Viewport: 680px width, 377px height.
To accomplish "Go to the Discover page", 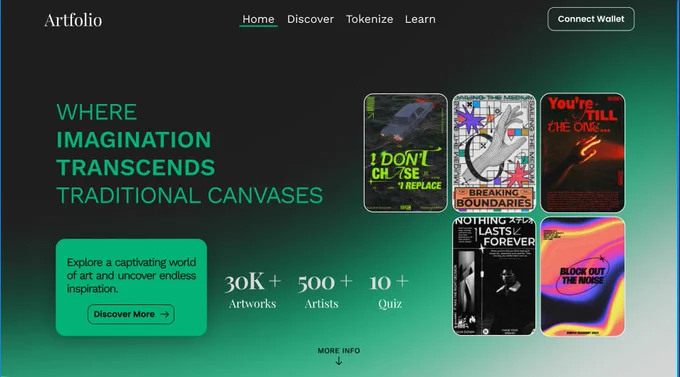I will coord(311,19).
